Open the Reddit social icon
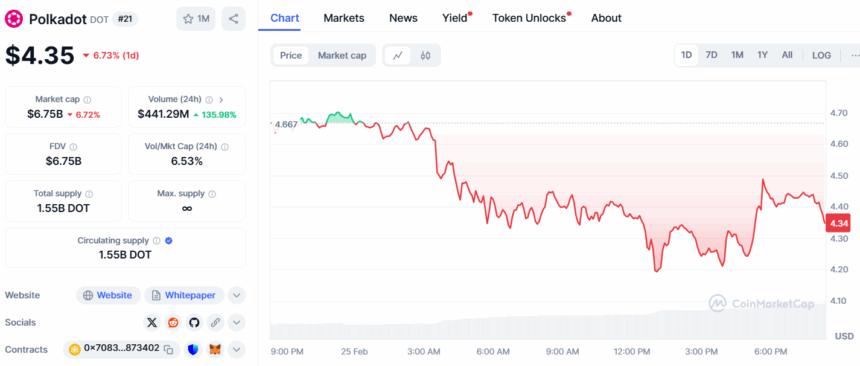Screen dimensions: 860x366 [173, 323]
